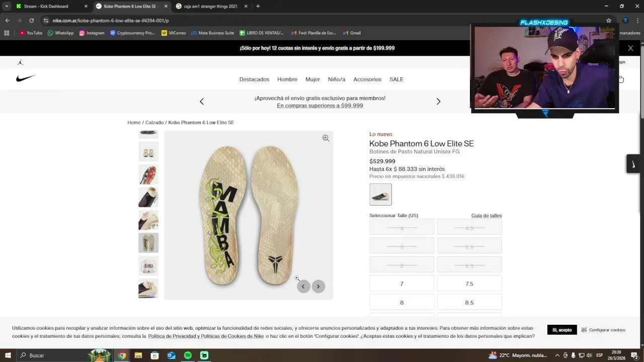Reload the page in Chrome

pos(31,21)
